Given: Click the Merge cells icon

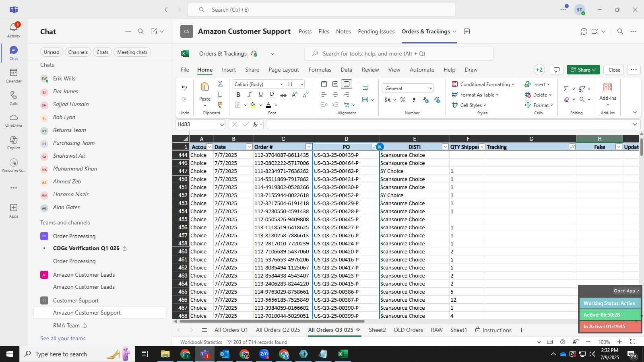Looking at the screenshot, I should click(x=365, y=99).
